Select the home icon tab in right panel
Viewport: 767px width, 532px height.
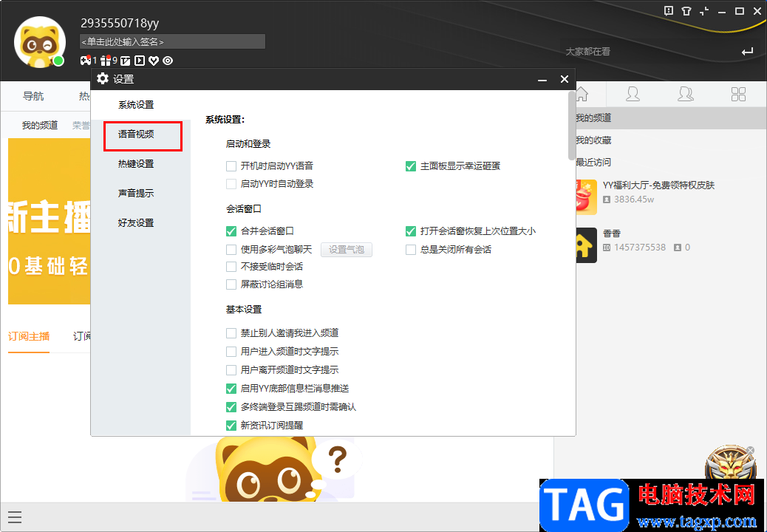[581, 94]
